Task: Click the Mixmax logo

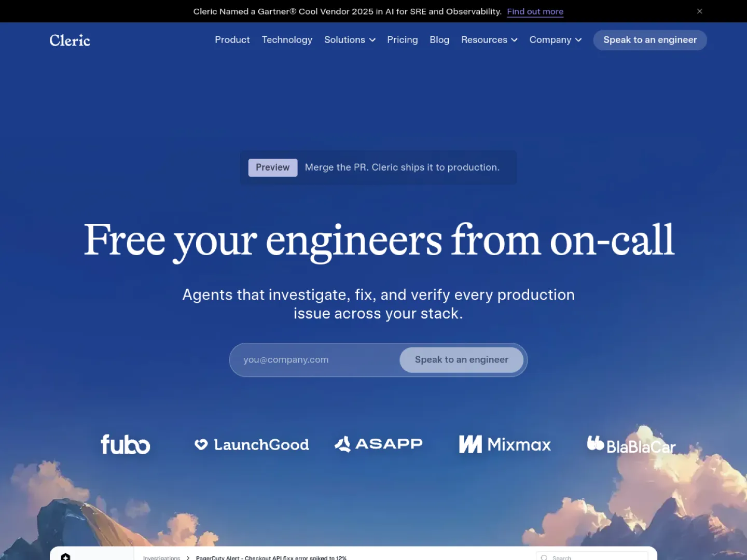Action: 505,444
